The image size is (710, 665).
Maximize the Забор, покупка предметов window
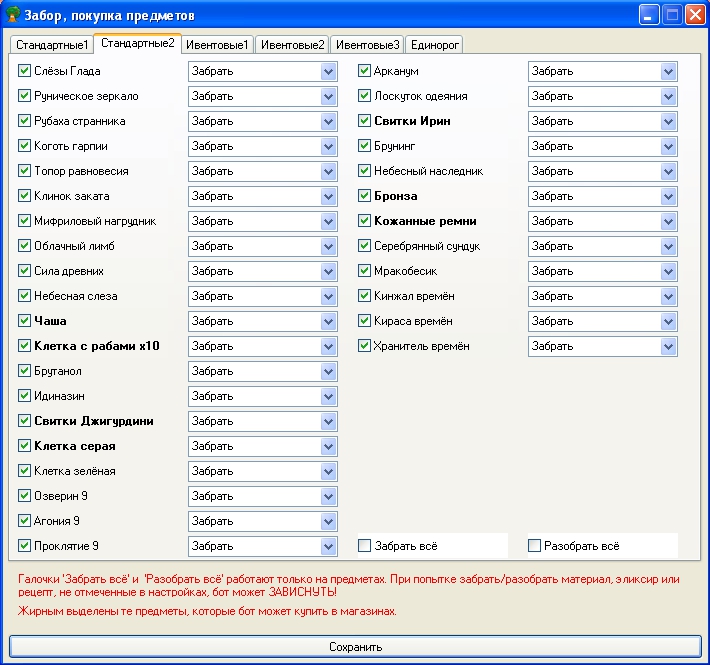pyautogui.click(x=671, y=15)
